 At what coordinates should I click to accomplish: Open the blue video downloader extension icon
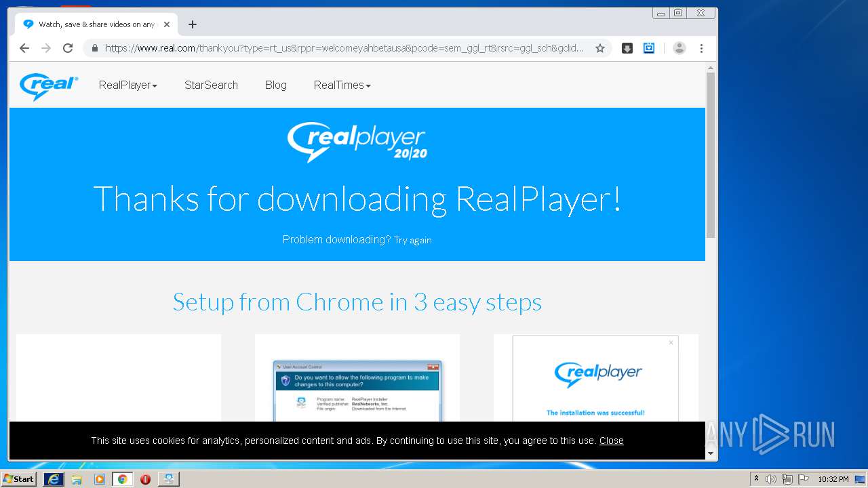[649, 48]
